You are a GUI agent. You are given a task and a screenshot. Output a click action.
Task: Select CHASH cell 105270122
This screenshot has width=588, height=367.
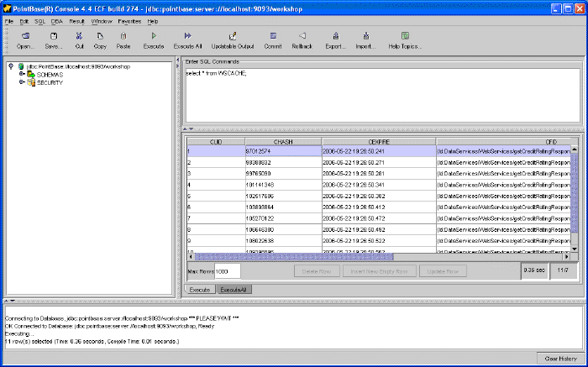pos(283,218)
